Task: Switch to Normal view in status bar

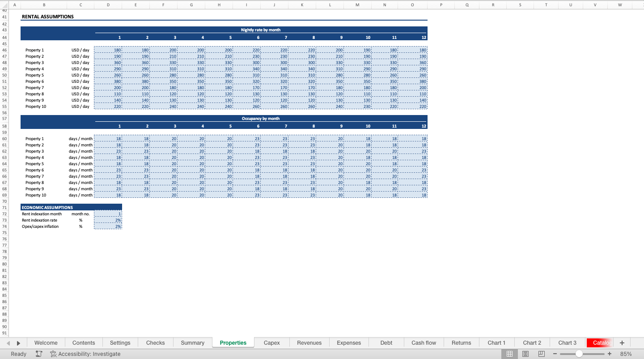Action: click(509, 354)
